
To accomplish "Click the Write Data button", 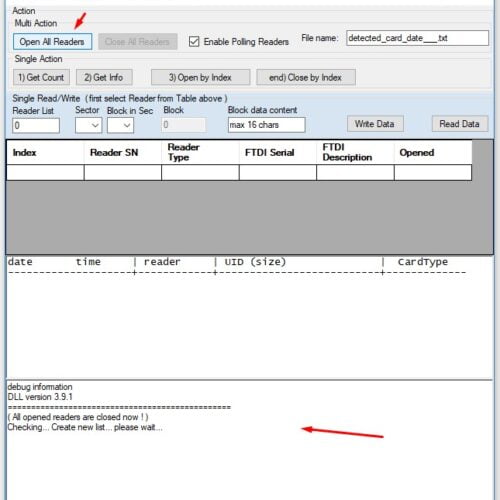I will point(375,124).
